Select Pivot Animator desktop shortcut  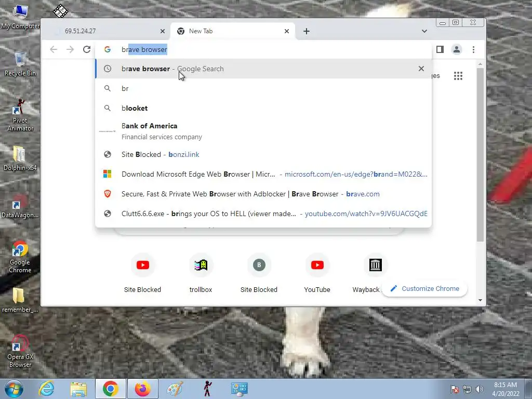pyautogui.click(x=20, y=115)
